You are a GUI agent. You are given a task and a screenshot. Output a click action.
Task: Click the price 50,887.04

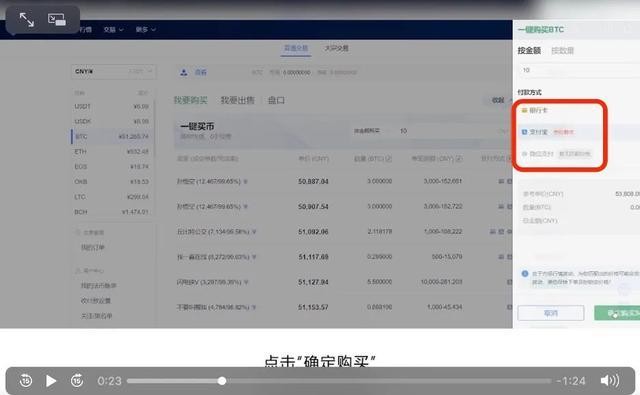313,182
